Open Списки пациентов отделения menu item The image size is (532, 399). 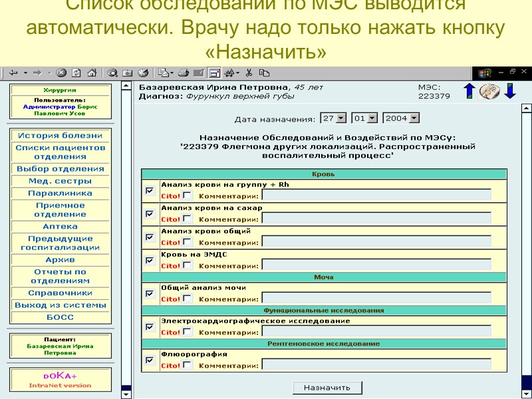tap(60, 152)
